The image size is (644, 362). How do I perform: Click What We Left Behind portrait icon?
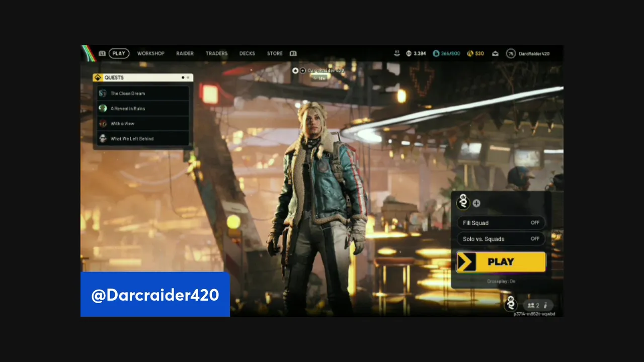point(103,138)
